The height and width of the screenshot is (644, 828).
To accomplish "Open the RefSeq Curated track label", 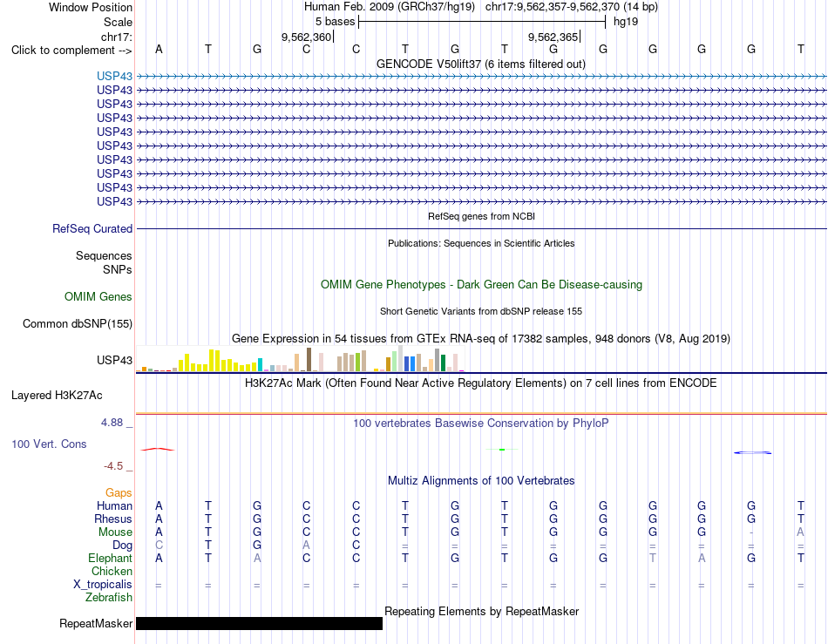I will tap(92, 228).
